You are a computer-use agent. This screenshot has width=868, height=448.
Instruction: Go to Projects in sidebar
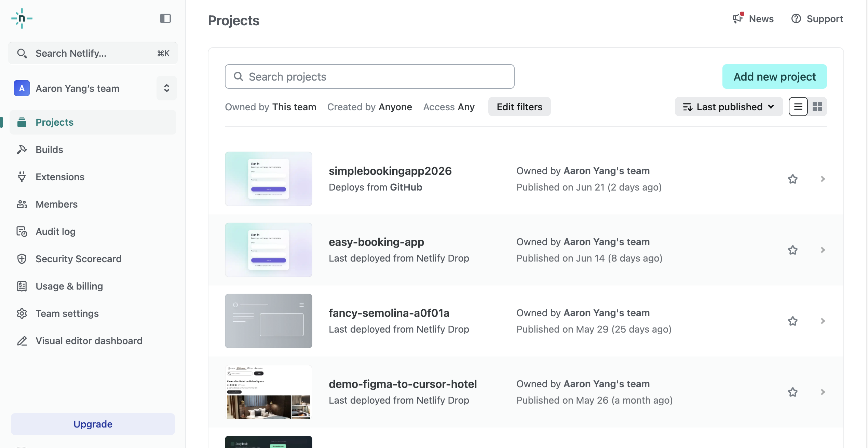tap(93, 122)
